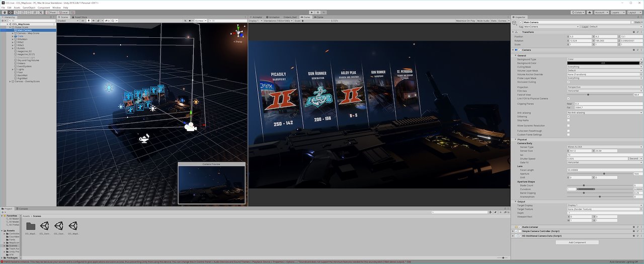Select the Rotate tool in toolbar
Image resolution: width=644 pixels, height=264 pixels.
pos(17,12)
